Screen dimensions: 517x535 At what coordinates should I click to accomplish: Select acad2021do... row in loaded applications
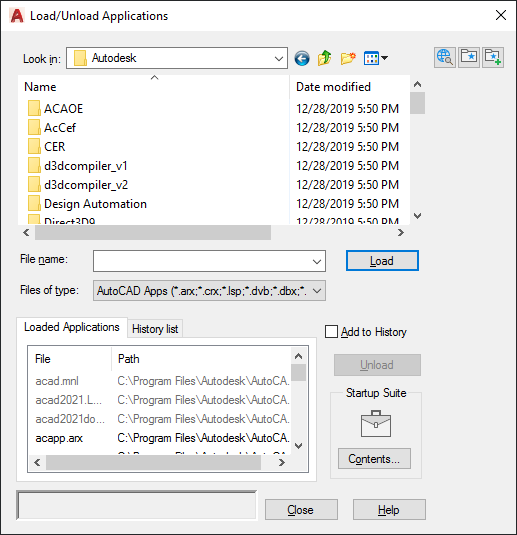pyautogui.click(x=70, y=419)
